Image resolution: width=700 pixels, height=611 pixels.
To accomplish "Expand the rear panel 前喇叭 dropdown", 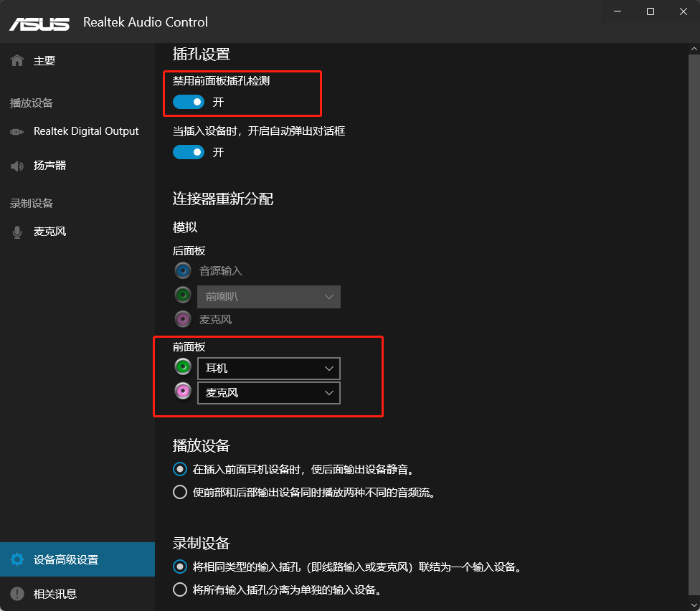I will (268, 297).
